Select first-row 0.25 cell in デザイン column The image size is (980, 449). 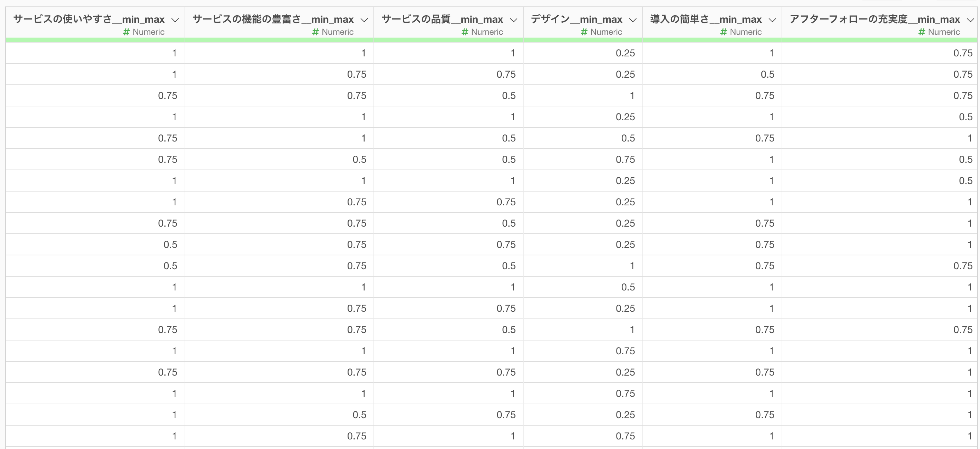coord(625,53)
